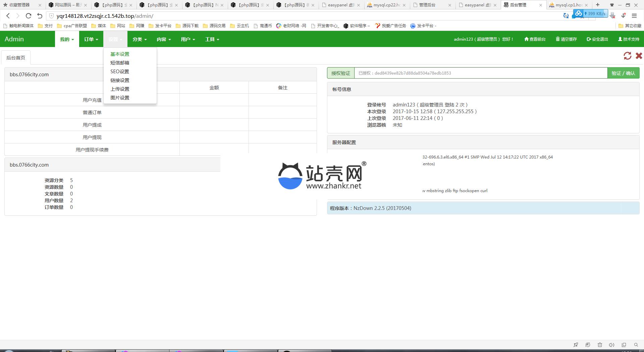
Task: Click browser reload button
Action: (29, 16)
